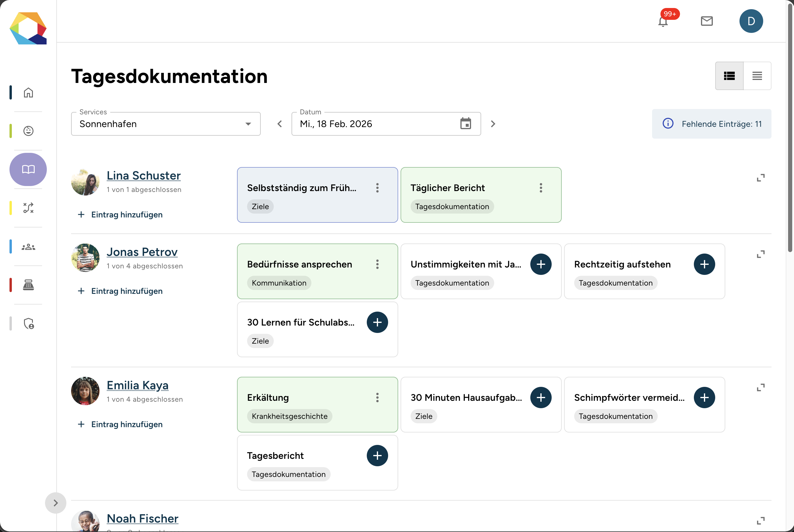Add entry for Tagesbericht card
Viewport: 794px width, 532px height.
coord(377,455)
